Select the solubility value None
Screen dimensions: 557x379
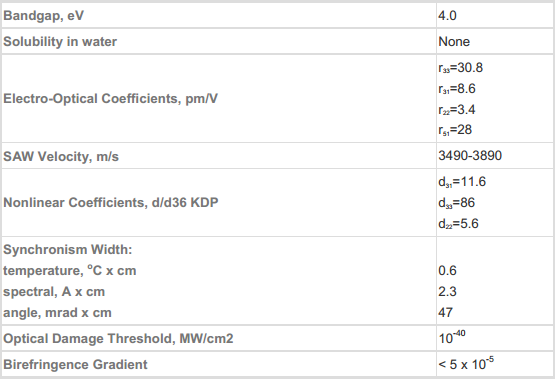(x=454, y=42)
